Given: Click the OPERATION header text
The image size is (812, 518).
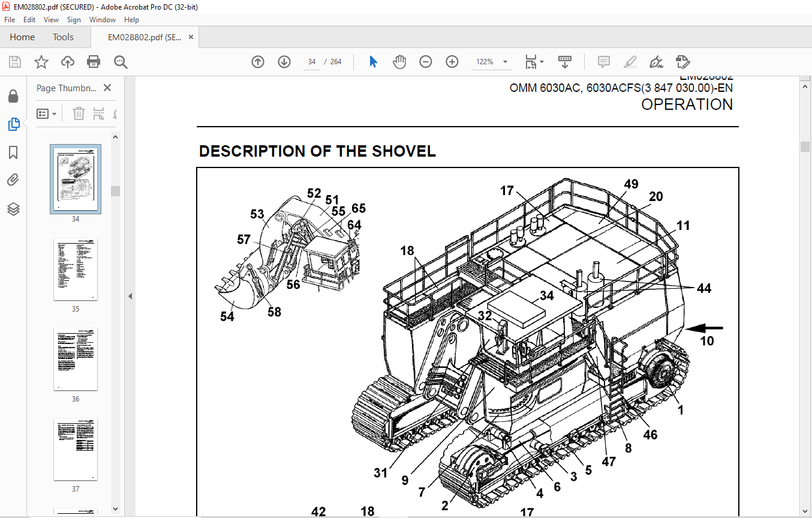Looking at the screenshot, I should (687, 104).
